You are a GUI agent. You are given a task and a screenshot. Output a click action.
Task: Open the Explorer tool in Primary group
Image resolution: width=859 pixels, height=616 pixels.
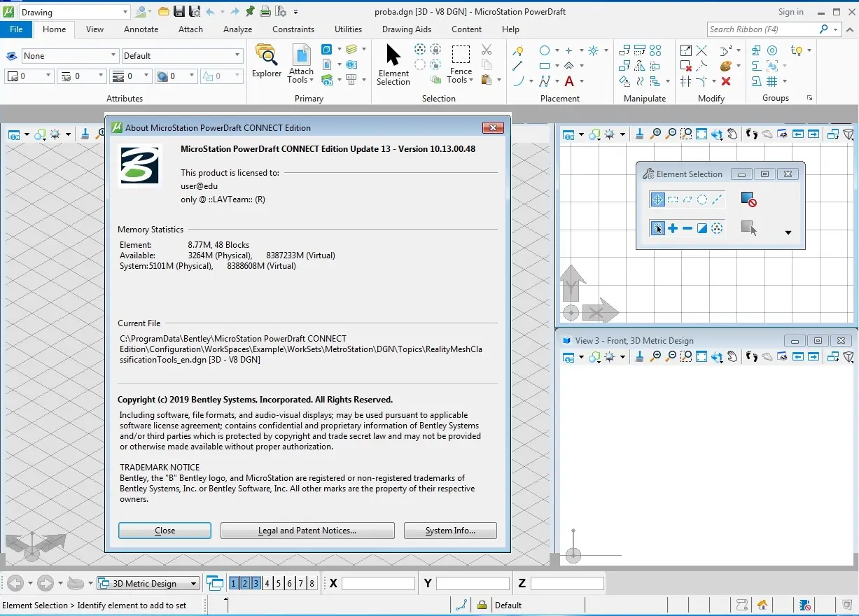pyautogui.click(x=267, y=61)
